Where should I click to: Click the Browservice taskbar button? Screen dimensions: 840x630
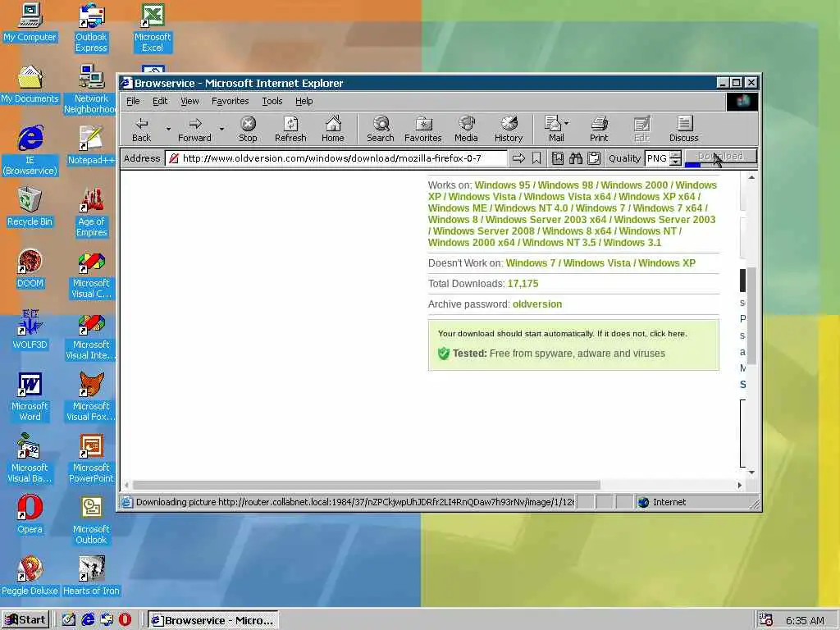pyautogui.click(x=212, y=620)
